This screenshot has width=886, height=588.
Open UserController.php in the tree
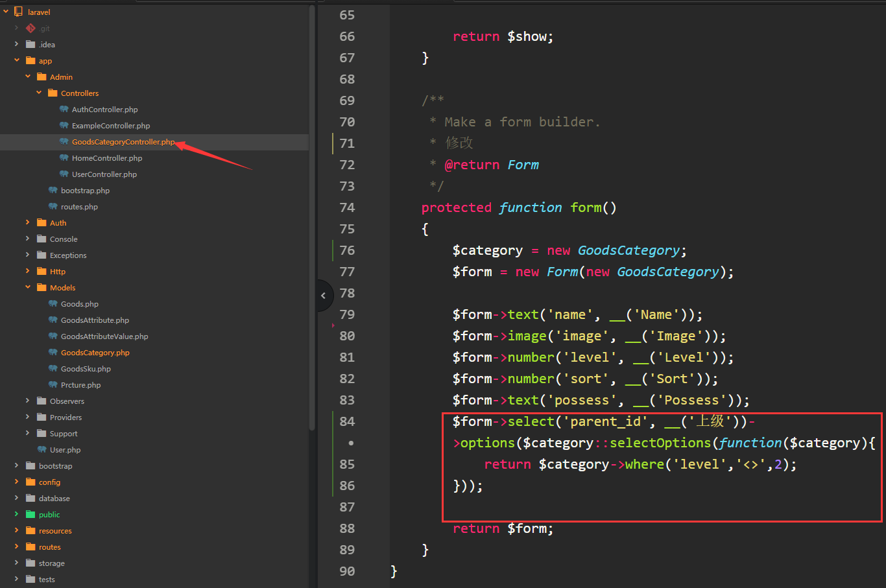point(104,174)
